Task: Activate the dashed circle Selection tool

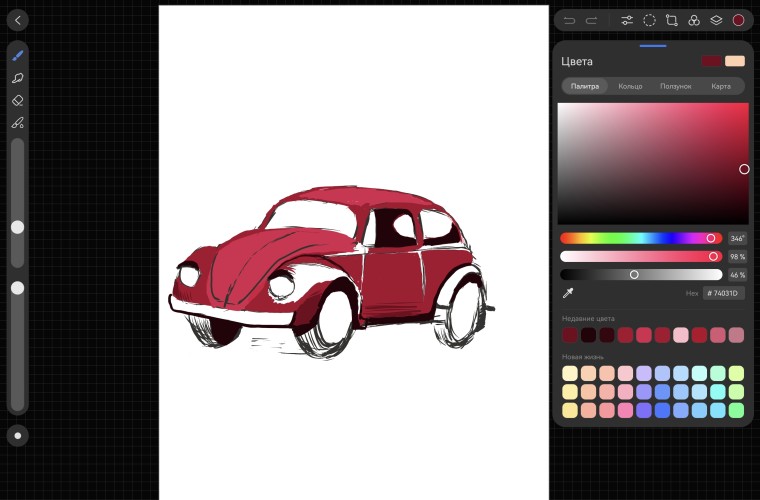Action: [649, 20]
